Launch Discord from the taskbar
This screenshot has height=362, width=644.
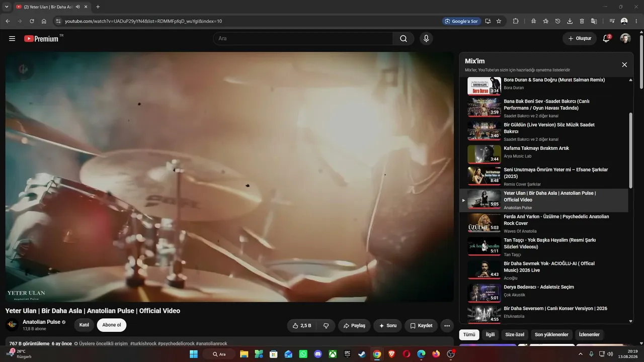(x=317, y=354)
